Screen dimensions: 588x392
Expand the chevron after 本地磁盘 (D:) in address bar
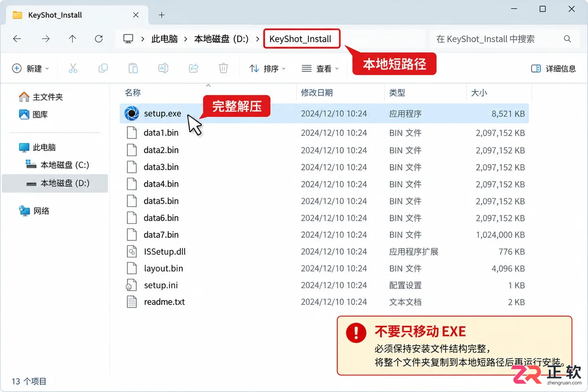[x=258, y=39]
